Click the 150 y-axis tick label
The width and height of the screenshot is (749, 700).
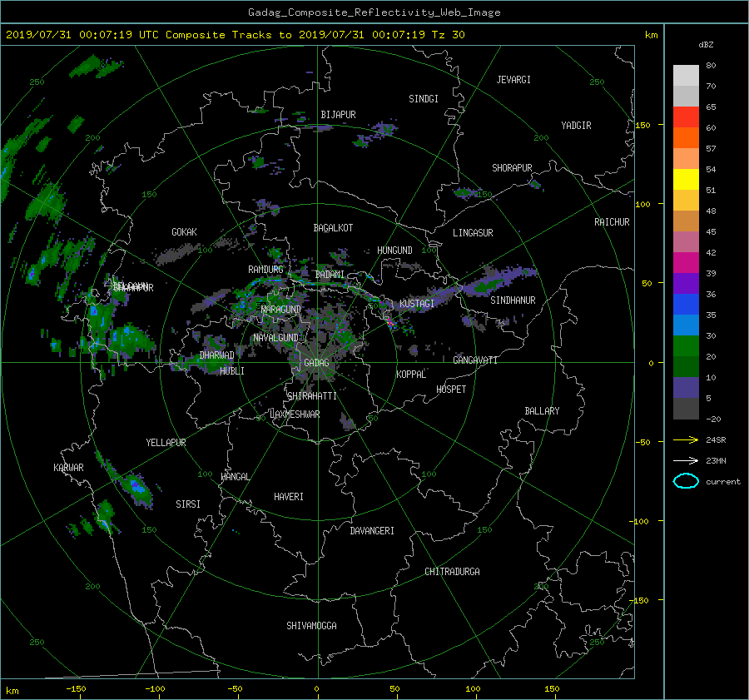(643, 125)
